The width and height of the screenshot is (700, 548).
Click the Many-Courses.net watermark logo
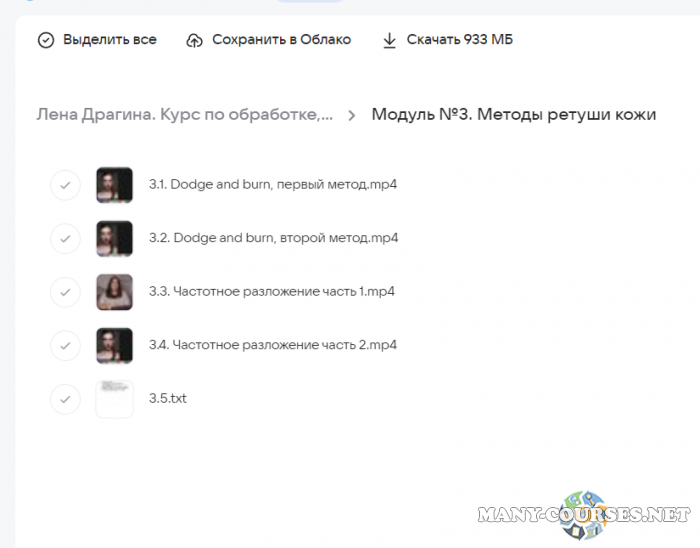click(584, 514)
